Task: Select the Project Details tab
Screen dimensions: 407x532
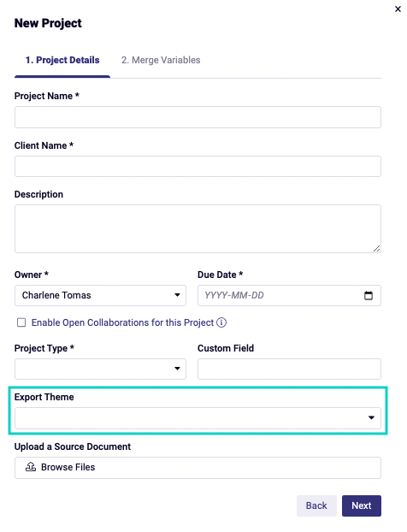Action: click(x=62, y=60)
